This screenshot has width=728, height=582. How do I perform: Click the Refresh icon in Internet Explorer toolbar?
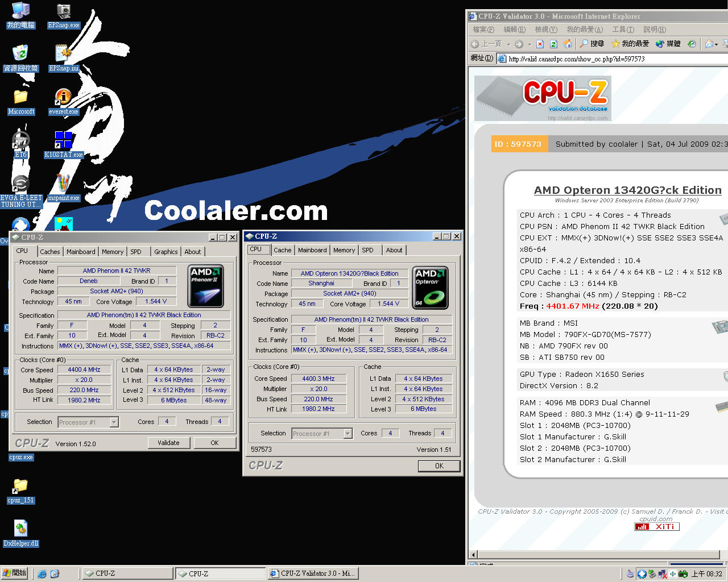coord(553,44)
